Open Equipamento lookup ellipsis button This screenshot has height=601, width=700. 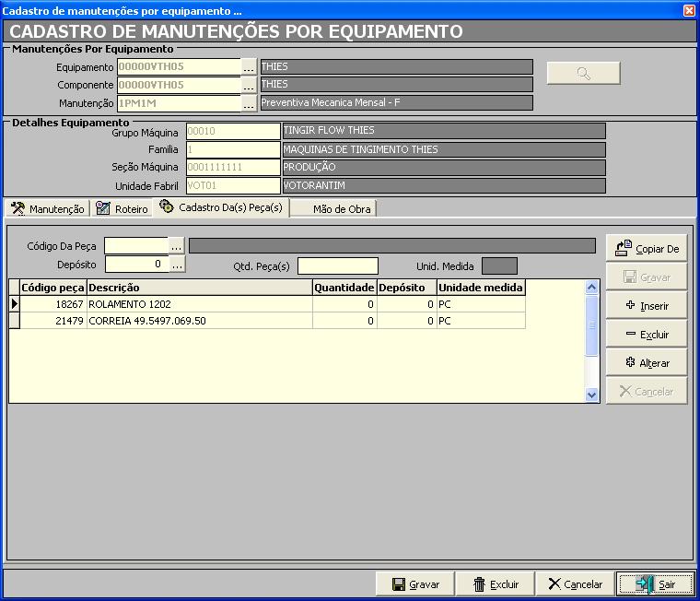pyautogui.click(x=249, y=67)
